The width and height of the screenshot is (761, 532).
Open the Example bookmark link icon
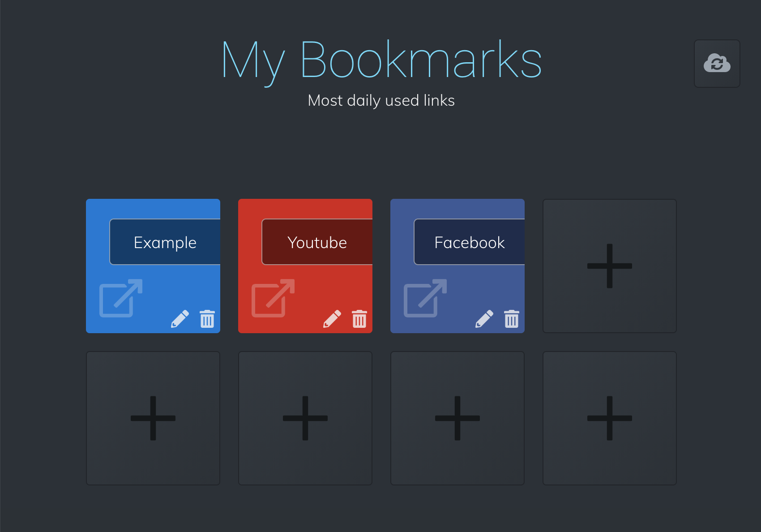click(x=121, y=298)
